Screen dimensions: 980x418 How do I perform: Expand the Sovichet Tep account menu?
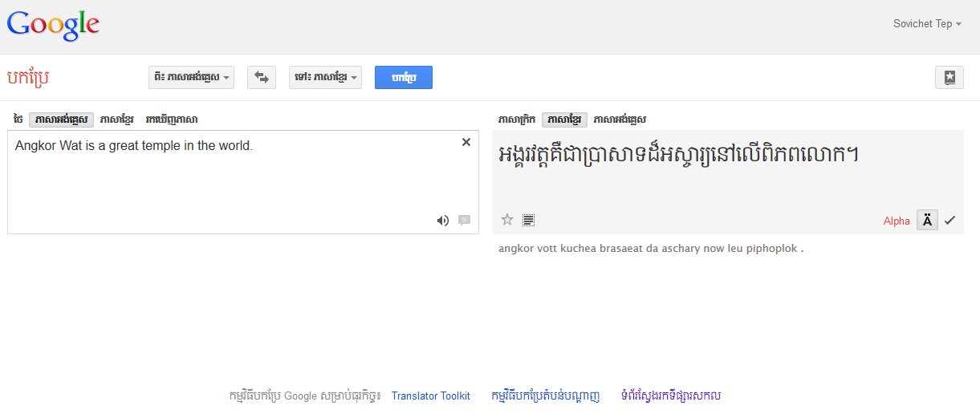(927, 24)
